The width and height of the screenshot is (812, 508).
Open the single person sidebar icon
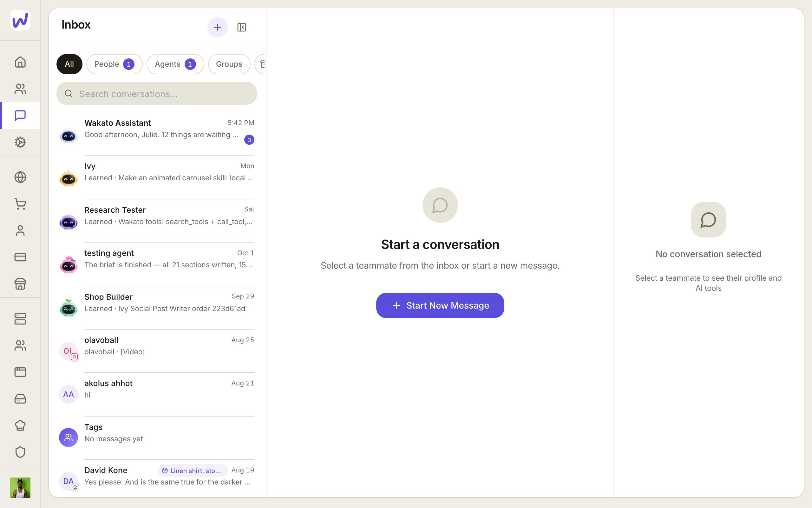[x=20, y=231]
